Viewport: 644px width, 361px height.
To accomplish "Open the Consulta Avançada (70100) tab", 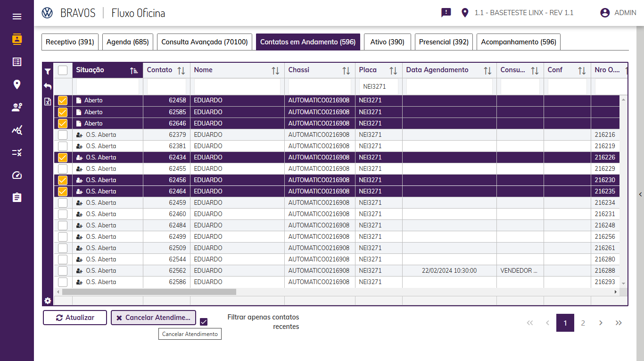I will click(x=205, y=42).
